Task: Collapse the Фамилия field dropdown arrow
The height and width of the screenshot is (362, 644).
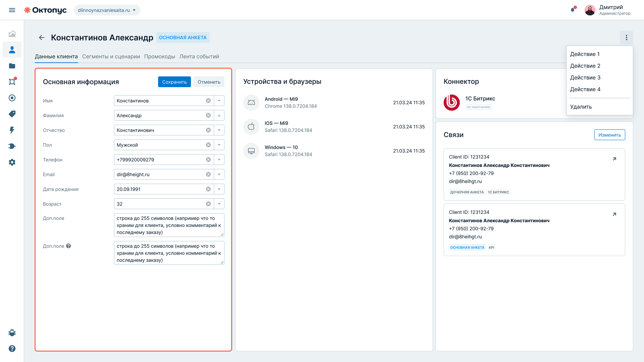Action: click(219, 115)
